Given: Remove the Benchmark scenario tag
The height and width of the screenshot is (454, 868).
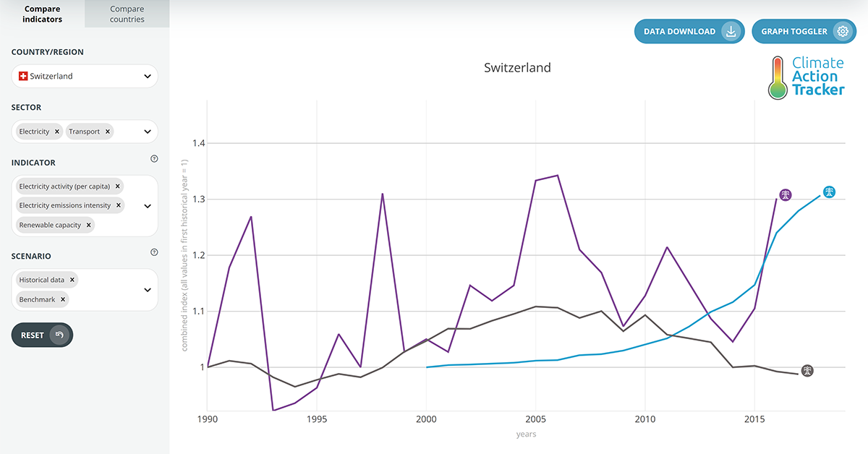Looking at the screenshot, I should pos(62,299).
